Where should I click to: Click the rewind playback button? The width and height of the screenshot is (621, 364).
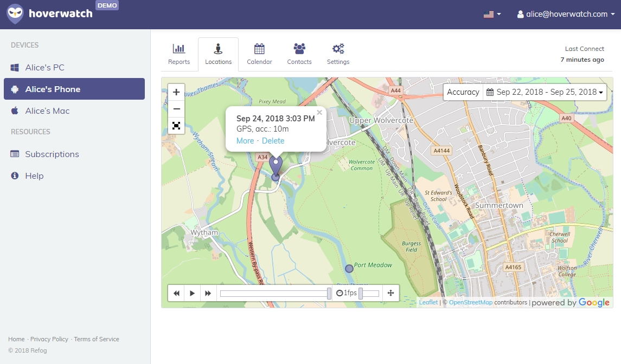176,293
